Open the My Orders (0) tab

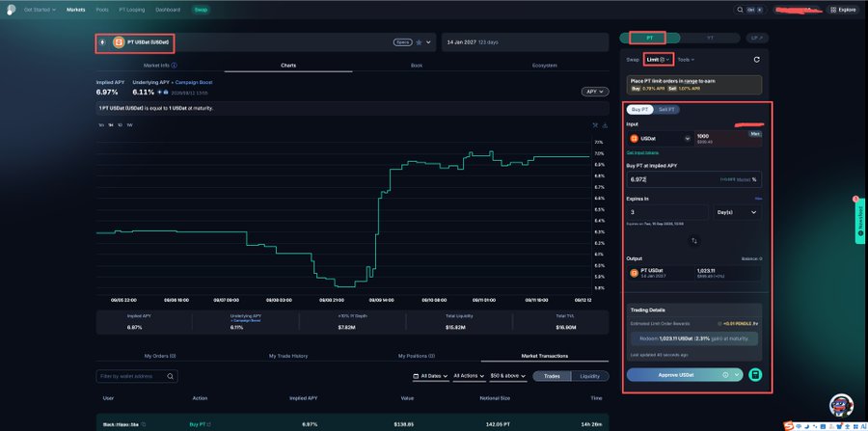pos(160,356)
